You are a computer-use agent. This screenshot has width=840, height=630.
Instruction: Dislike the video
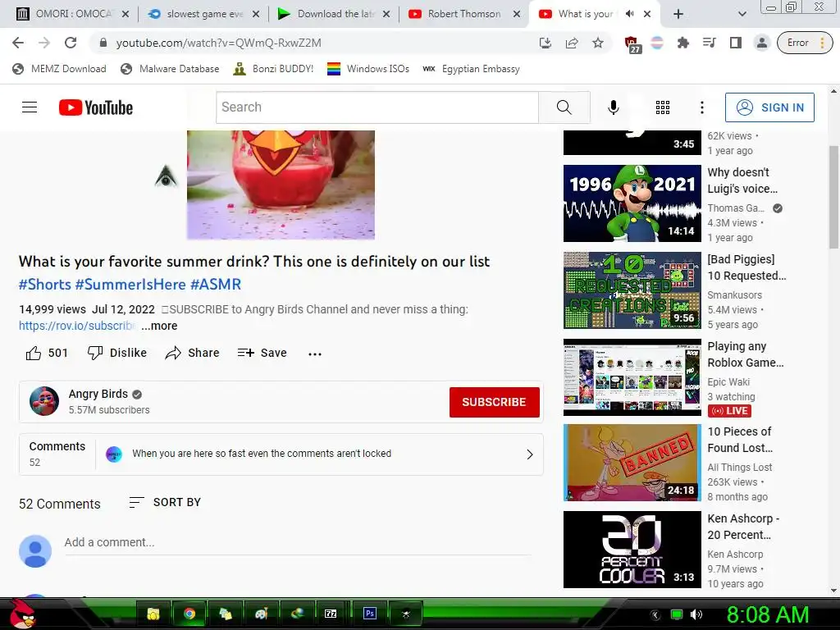pyautogui.click(x=116, y=353)
